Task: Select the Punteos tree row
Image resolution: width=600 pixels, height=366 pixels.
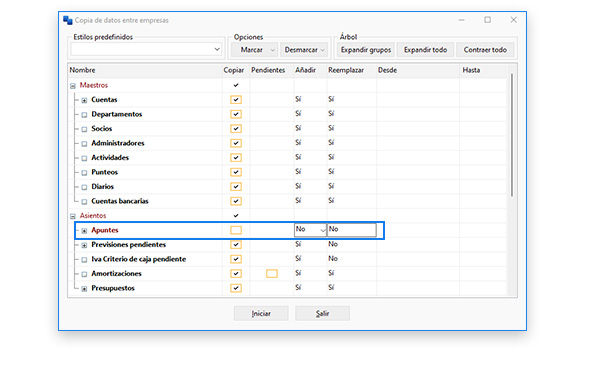Action: tap(104, 172)
